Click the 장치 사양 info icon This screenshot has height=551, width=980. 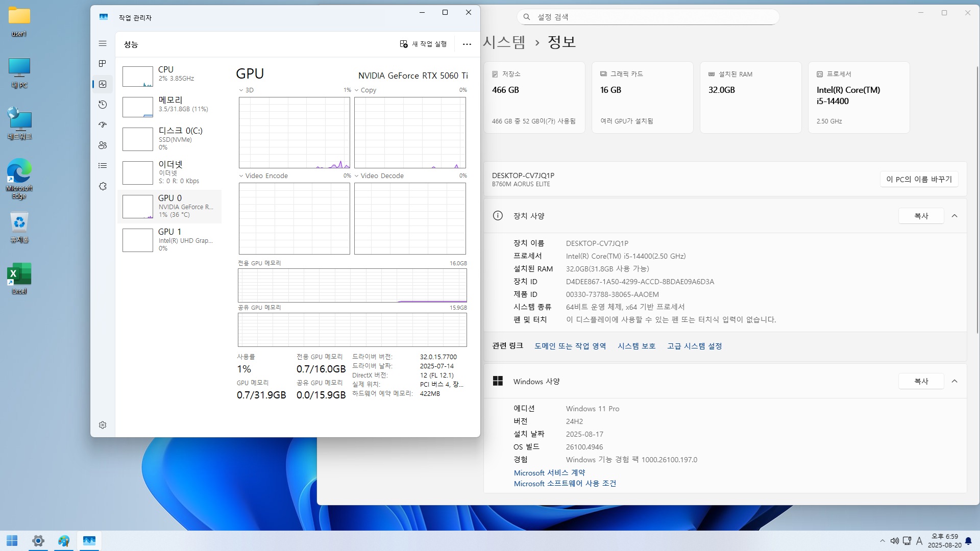(498, 216)
